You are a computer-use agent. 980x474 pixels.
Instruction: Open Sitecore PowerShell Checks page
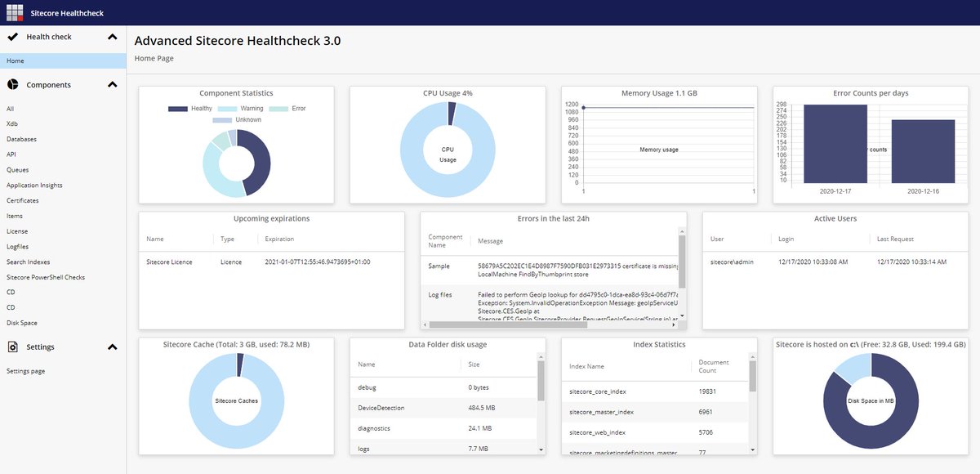46,277
